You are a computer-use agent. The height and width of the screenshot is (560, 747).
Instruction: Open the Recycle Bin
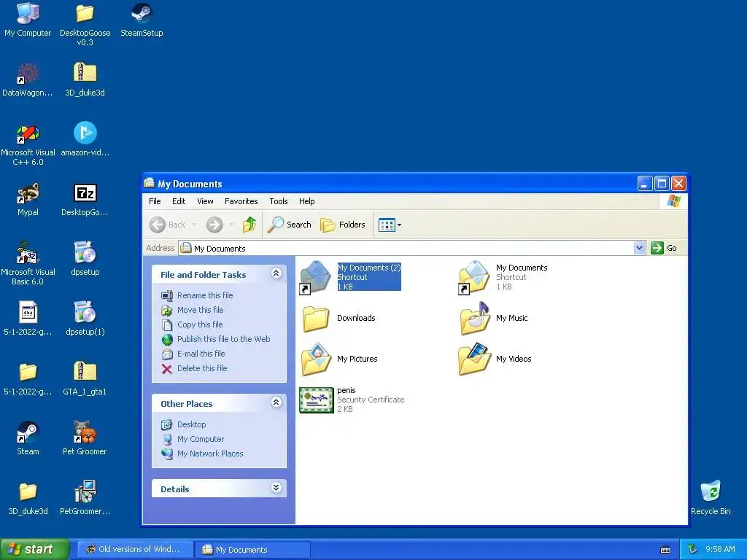[711, 498]
